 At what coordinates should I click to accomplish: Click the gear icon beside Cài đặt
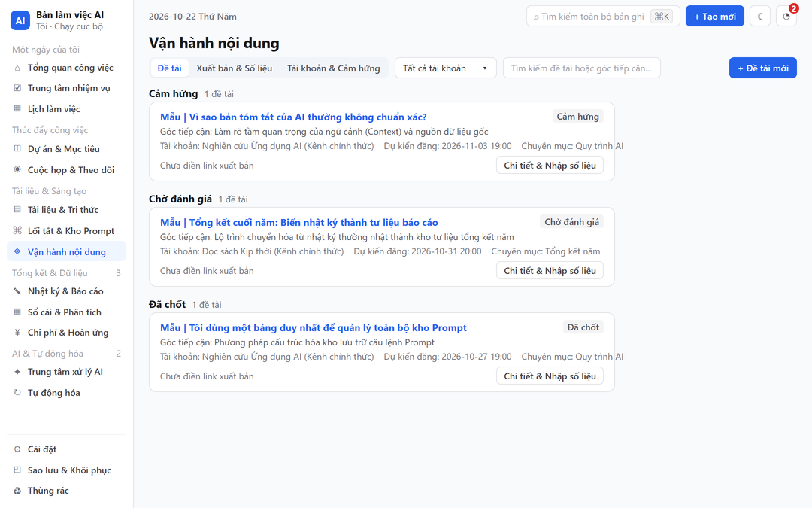(17, 449)
